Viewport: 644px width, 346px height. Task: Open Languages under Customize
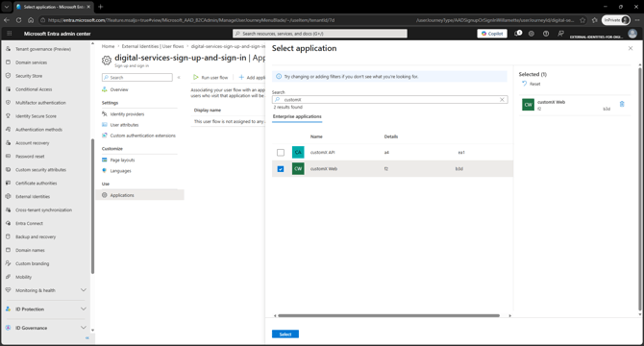120,171
